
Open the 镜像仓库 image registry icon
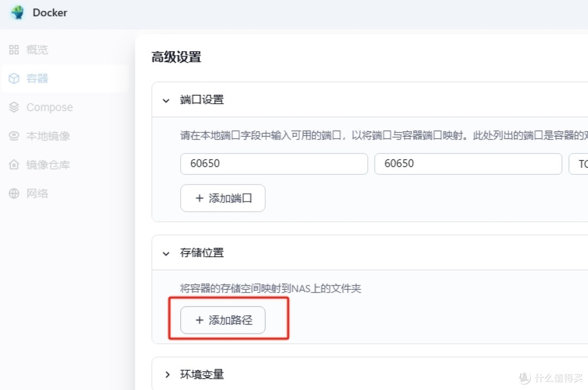[14, 164]
